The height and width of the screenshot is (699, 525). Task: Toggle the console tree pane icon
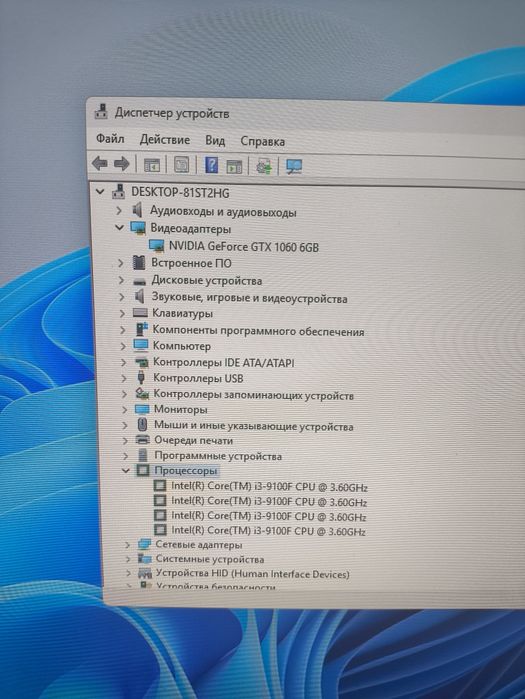(x=152, y=165)
